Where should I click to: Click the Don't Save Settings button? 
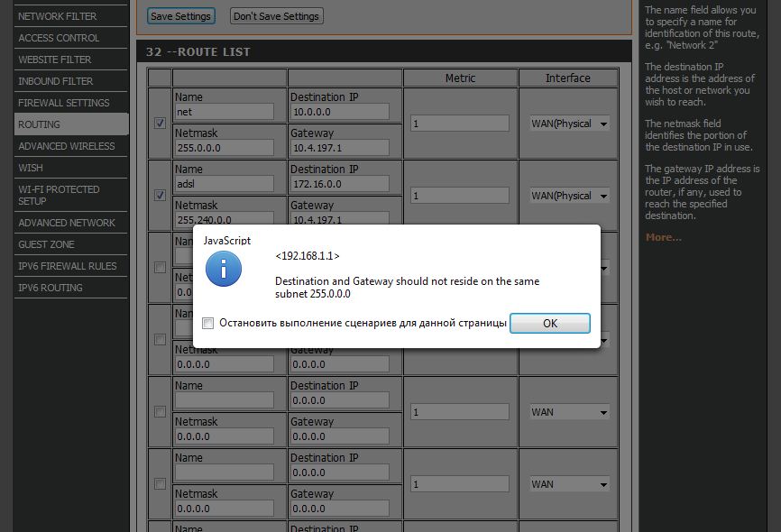[276, 16]
